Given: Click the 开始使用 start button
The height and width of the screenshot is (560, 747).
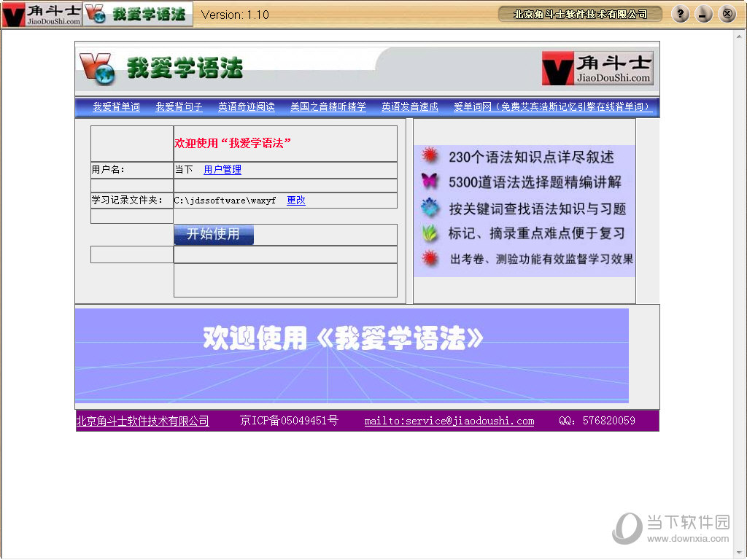Looking at the screenshot, I should 214,234.
